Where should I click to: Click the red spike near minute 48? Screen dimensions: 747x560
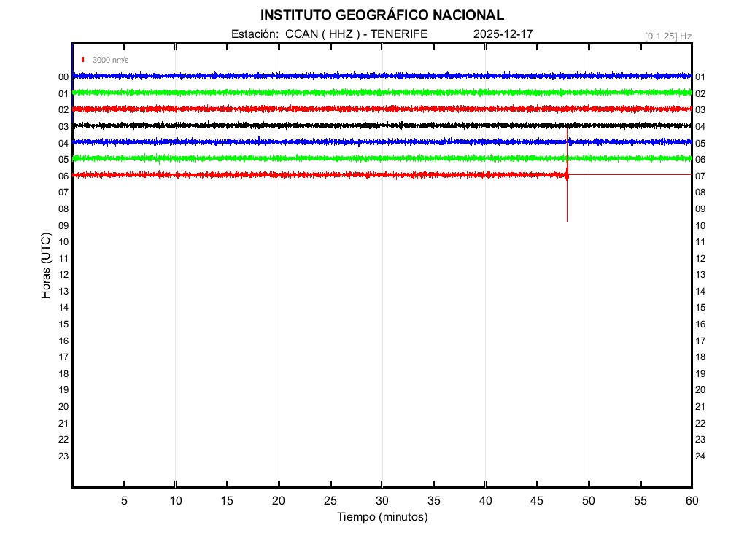pos(567,197)
